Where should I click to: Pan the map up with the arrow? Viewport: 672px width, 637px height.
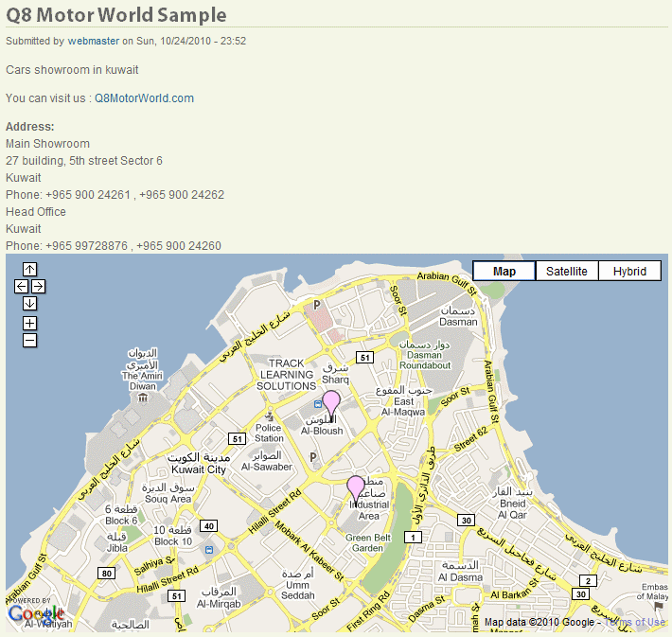pos(29,269)
